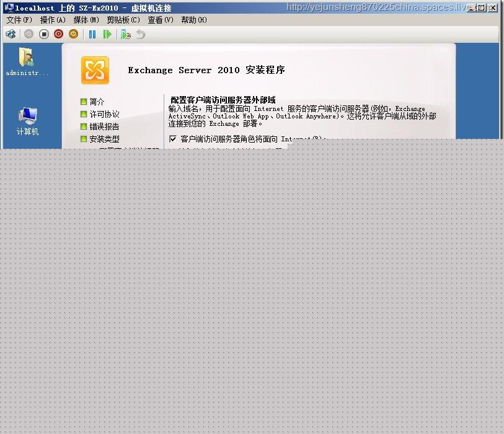Click the 配置客户端访问服务器外部域 heading
The height and width of the screenshot is (434, 504).
click(223, 100)
